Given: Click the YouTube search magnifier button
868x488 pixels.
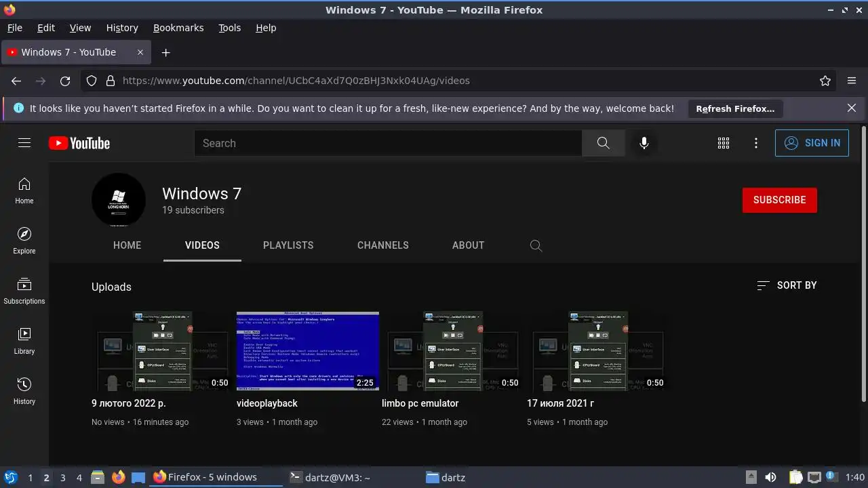Looking at the screenshot, I should tap(603, 143).
